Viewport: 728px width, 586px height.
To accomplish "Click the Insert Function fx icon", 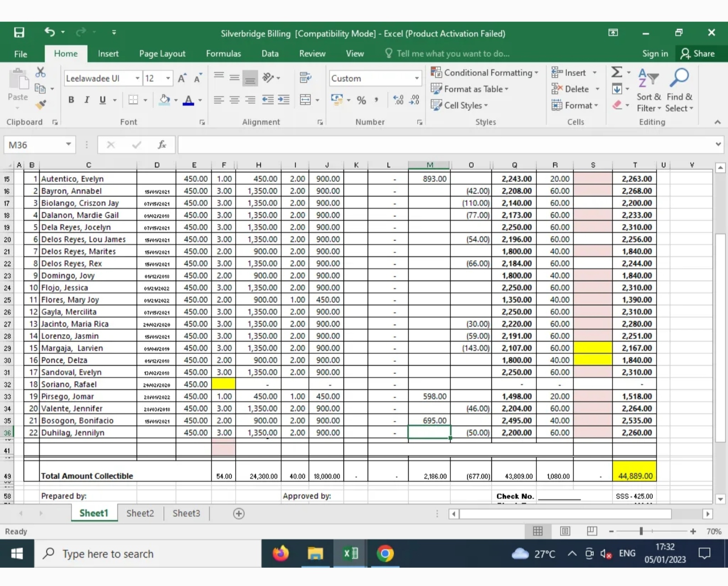I will [162, 145].
